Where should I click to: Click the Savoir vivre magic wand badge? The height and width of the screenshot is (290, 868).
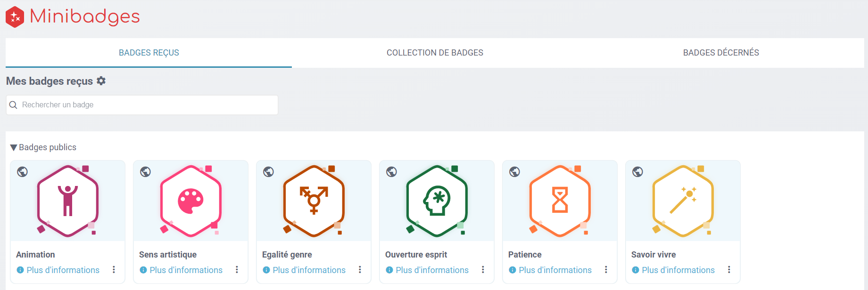[x=683, y=201]
